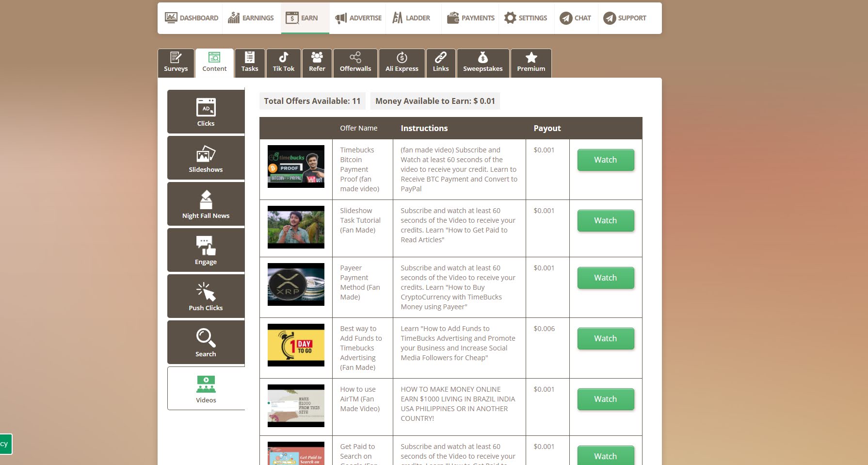
Task: Click the 'Payeer Payment Method (Fan Made)' offer name
Action: pos(360,282)
